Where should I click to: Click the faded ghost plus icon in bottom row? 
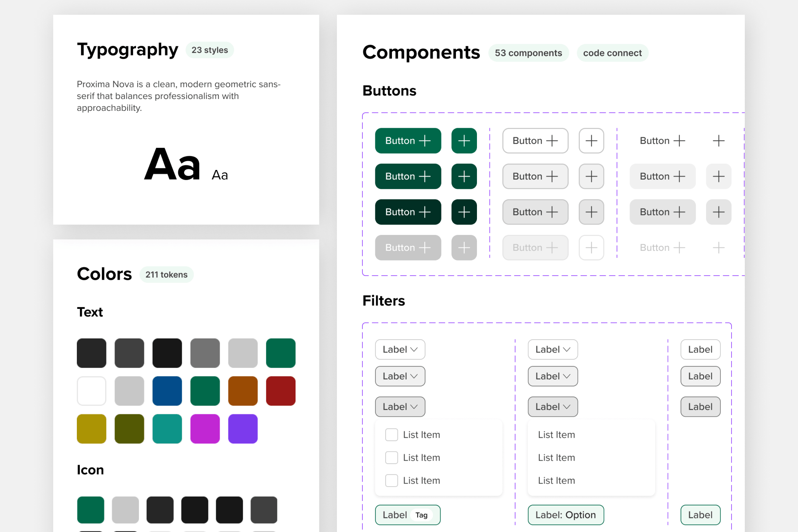click(x=718, y=248)
